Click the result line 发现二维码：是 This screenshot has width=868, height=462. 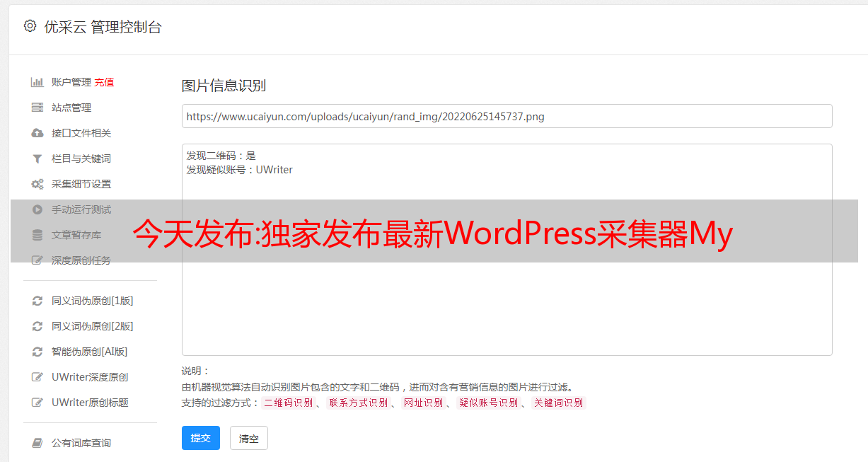pyautogui.click(x=221, y=156)
